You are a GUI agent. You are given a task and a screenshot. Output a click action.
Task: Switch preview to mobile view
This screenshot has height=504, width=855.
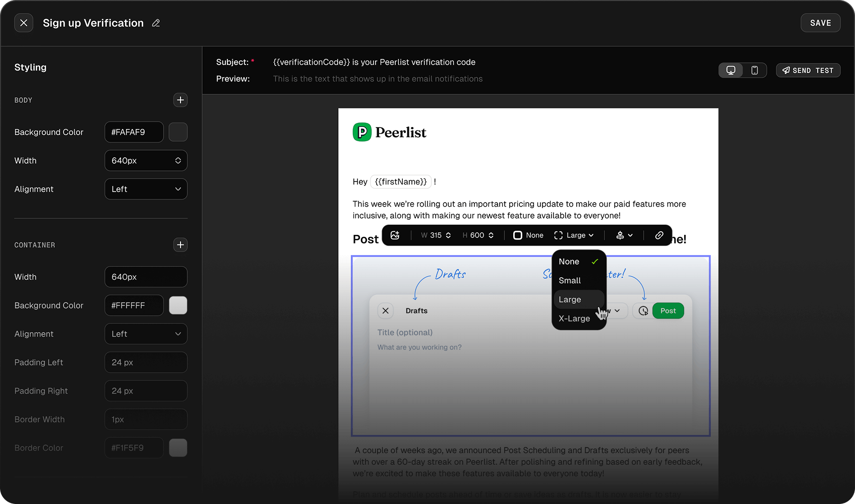pos(755,70)
